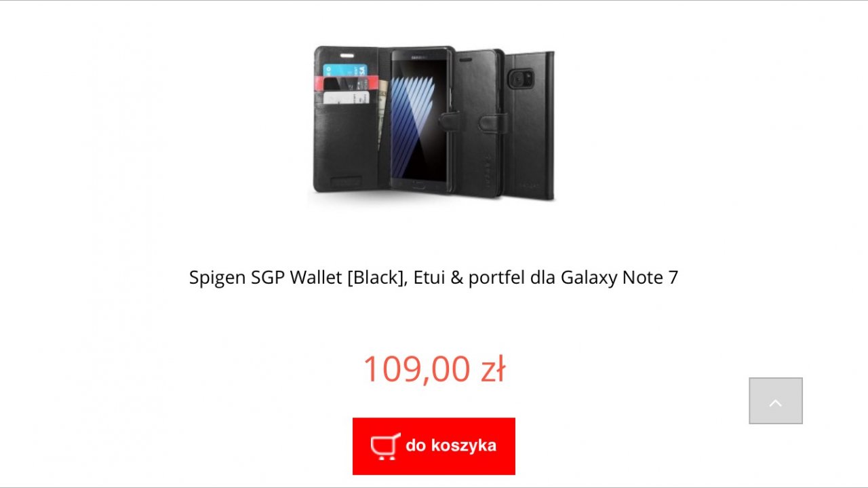The height and width of the screenshot is (488, 868).
Task: Click the 'Galaxy Note 7' text in title
Action: [x=620, y=277]
